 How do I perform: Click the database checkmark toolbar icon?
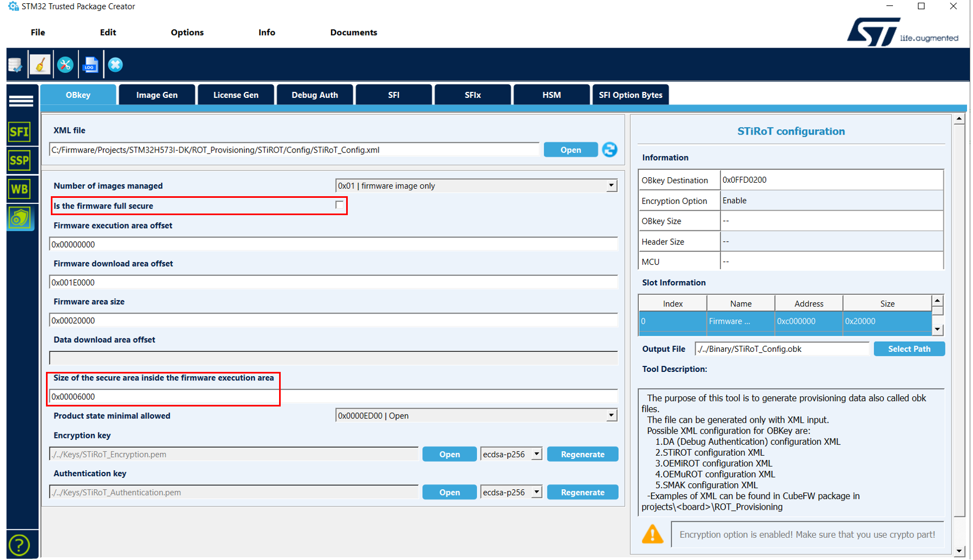15,65
